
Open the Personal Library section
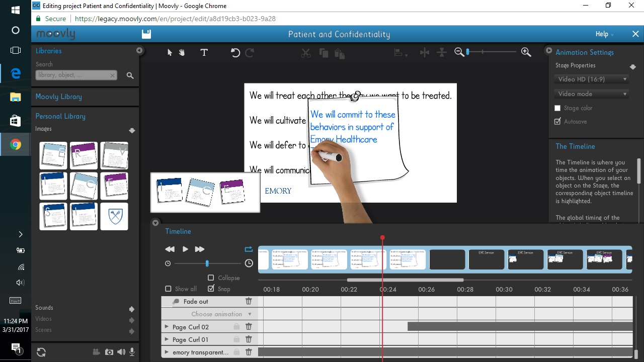[60, 116]
